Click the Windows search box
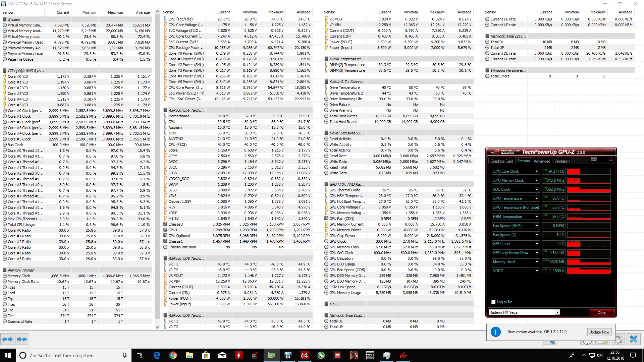Screen dimensions: 644x362 [x=73, y=355]
